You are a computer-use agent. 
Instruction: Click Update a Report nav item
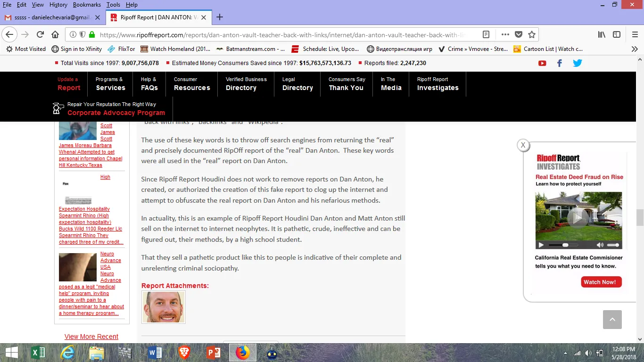click(69, 84)
